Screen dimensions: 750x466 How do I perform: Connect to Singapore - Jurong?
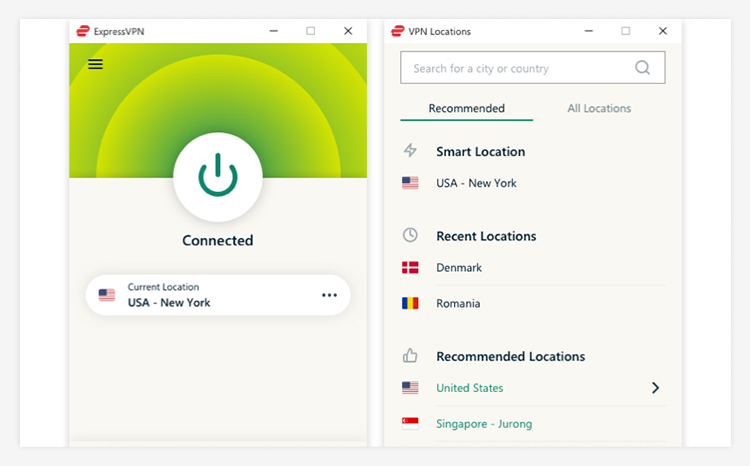point(484,424)
